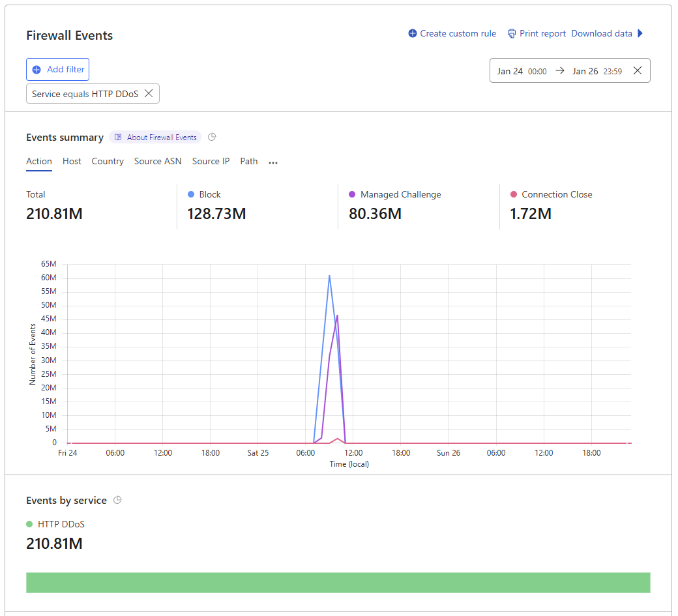The image size is (678, 616).
Task: Toggle the Managed Challenge series legend
Action: [x=394, y=195]
